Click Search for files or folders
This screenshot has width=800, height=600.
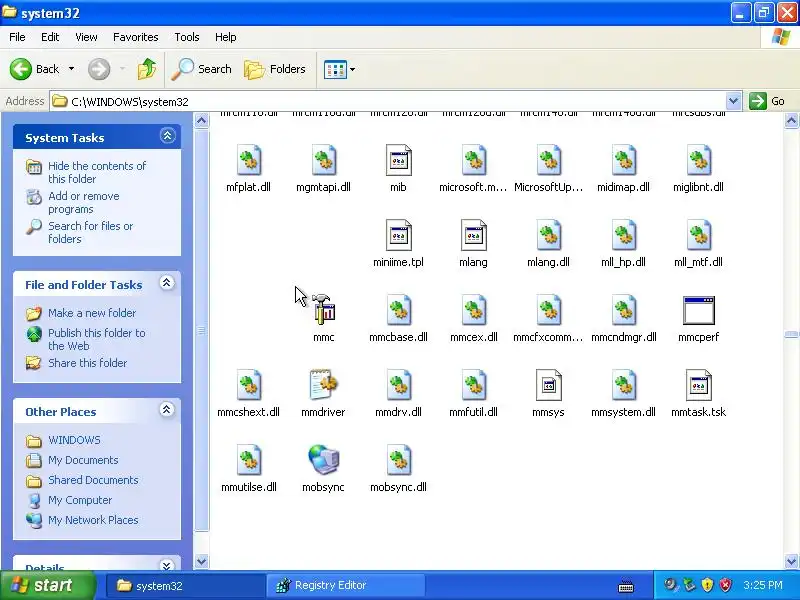(x=90, y=232)
